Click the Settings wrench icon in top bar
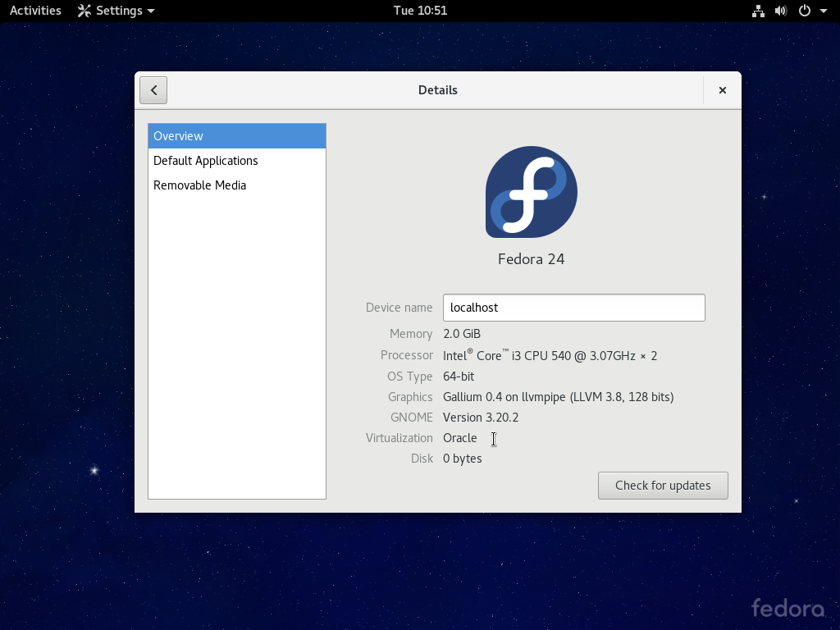Image resolution: width=840 pixels, height=630 pixels. pyautogui.click(x=84, y=11)
